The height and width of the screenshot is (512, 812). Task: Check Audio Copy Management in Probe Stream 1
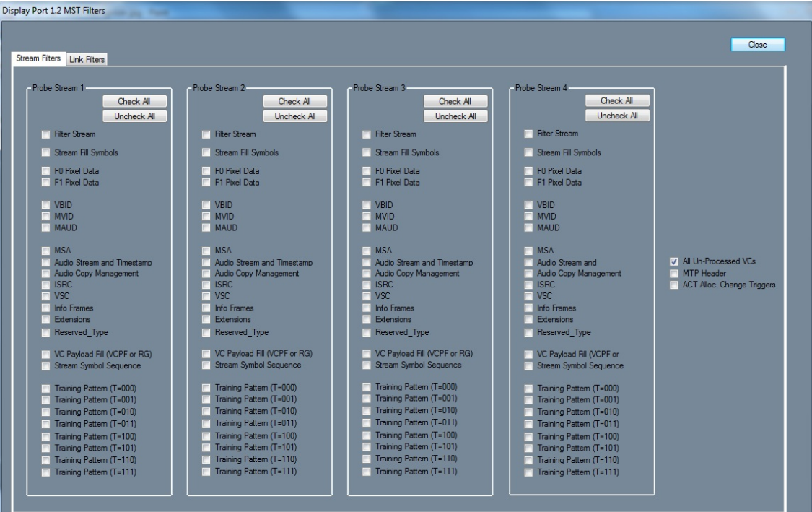click(x=45, y=273)
